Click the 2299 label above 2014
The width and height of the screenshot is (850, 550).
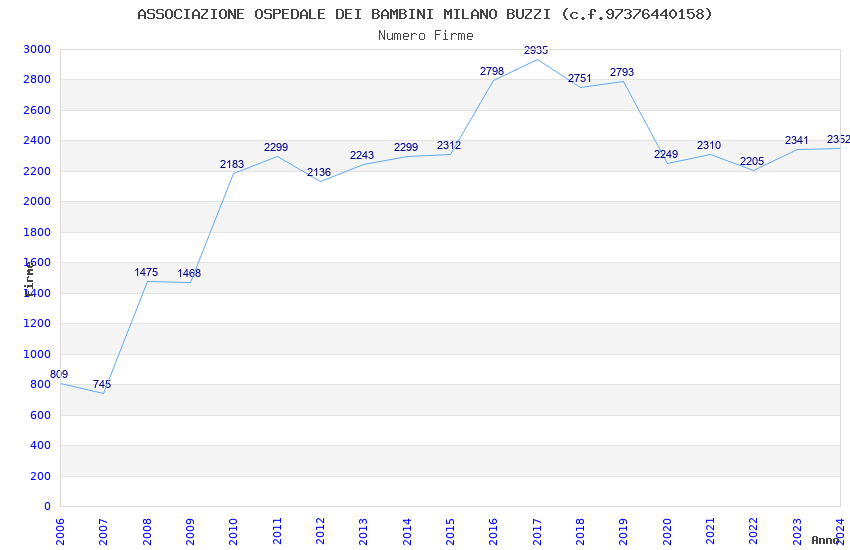(406, 147)
